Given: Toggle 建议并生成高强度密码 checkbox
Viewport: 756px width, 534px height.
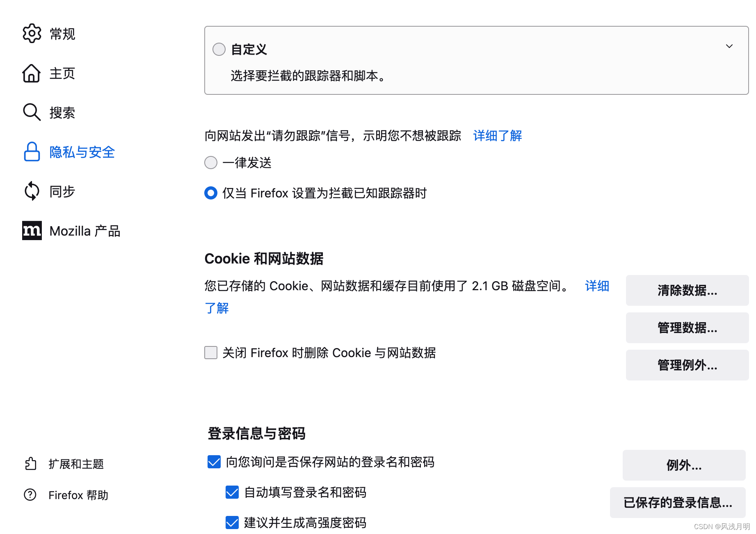Looking at the screenshot, I should (x=232, y=523).
